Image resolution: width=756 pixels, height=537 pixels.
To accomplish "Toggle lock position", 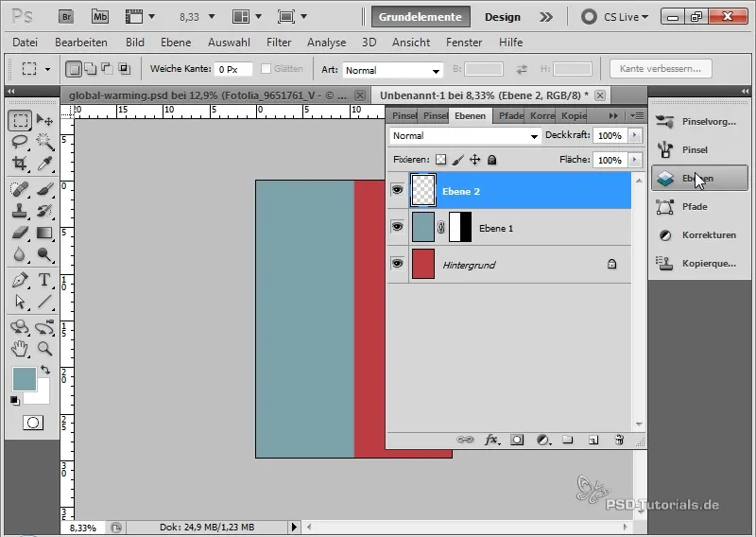I will [x=475, y=160].
